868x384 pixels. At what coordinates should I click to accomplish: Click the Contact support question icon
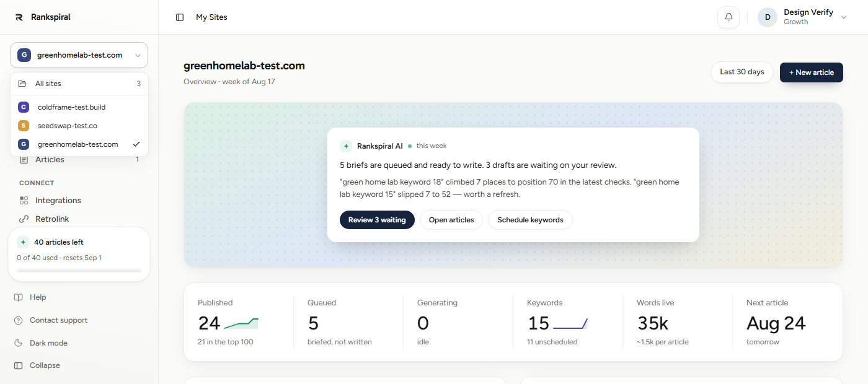(19, 320)
